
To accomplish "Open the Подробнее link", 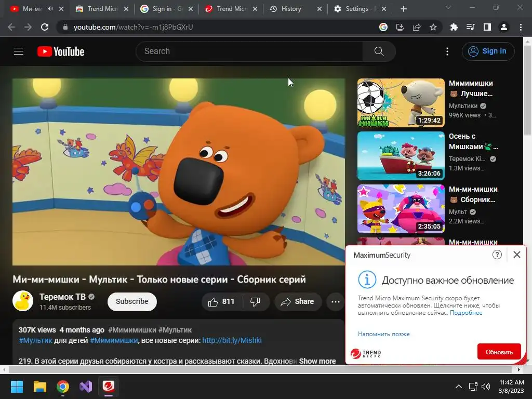I will point(466,312).
